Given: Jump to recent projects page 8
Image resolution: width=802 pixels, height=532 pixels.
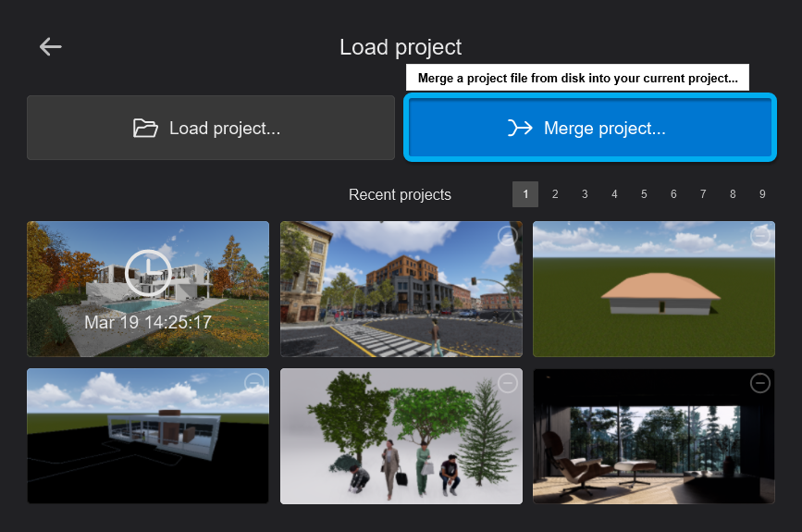Looking at the screenshot, I should pyautogui.click(x=733, y=194).
